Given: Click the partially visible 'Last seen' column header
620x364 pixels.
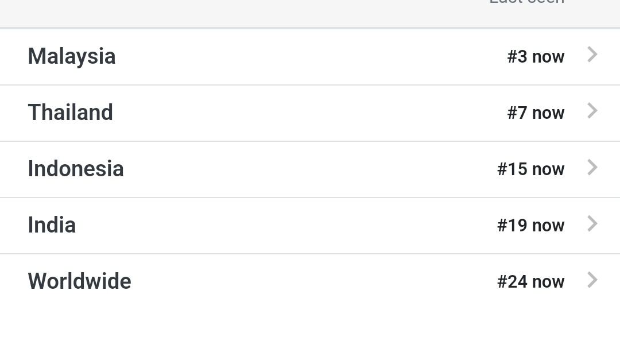Looking at the screenshot, I should 526,2.
